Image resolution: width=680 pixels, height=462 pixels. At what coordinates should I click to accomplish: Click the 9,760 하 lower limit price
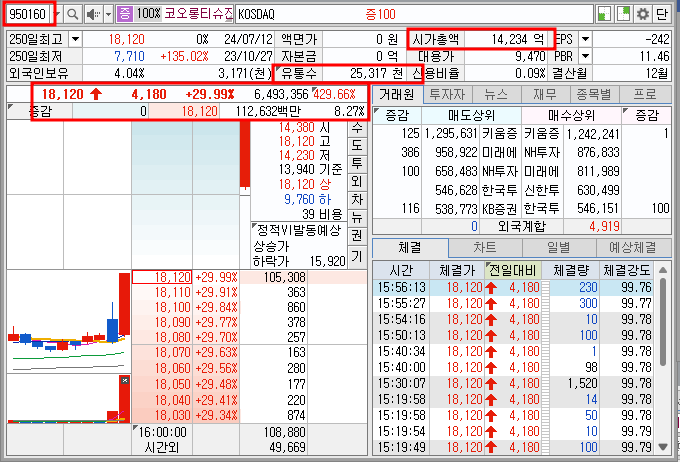click(307, 199)
